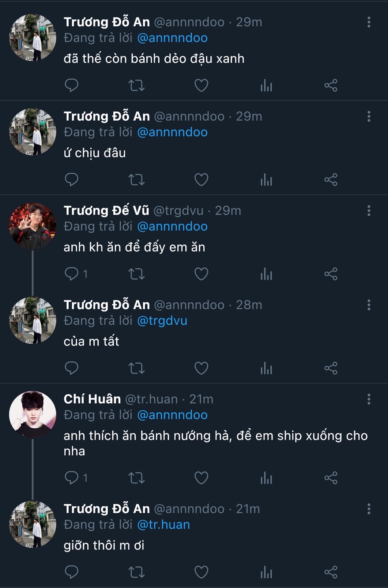This screenshot has width=388, height=588.
Task: View analytics for 'ứ chịu đâu' tweet
Action: click(266, 180)
